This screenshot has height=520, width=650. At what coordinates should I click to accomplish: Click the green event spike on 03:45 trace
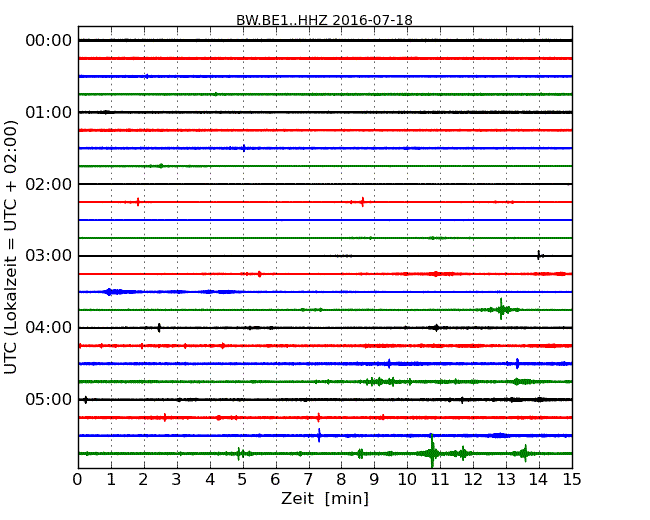tap(501, 309)
